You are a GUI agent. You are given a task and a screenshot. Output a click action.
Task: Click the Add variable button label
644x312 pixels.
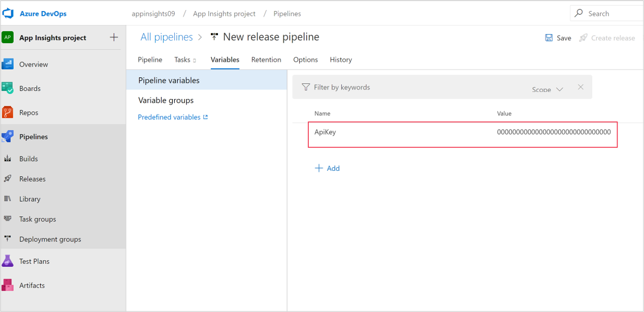[x=333, y=168]
